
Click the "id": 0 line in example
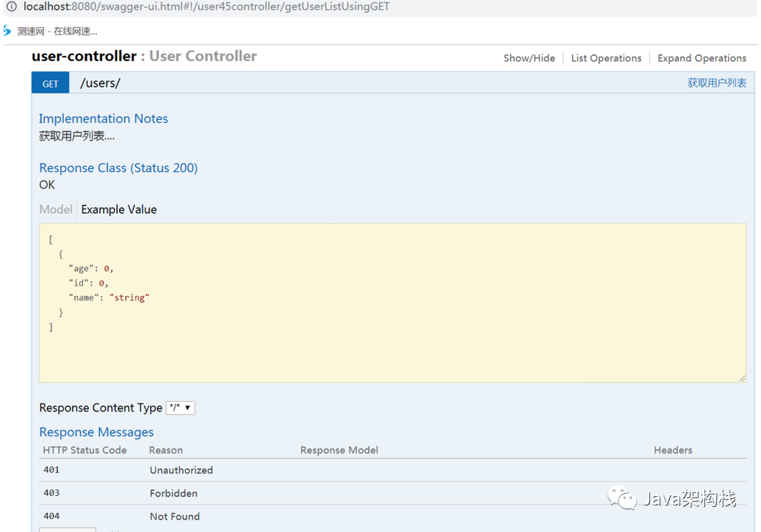[x=88, y=283]
